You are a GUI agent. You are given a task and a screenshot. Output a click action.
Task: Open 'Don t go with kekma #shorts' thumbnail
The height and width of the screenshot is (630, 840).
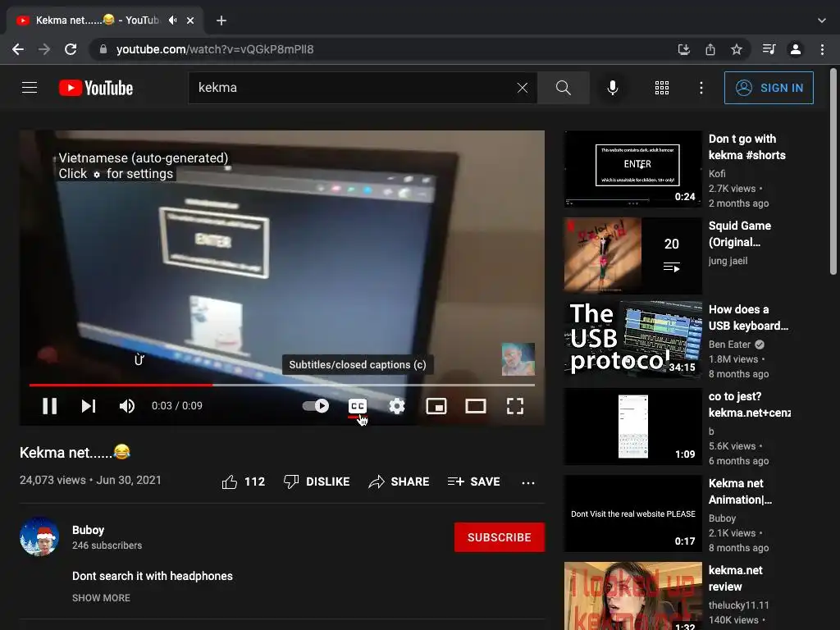(632, 169)
